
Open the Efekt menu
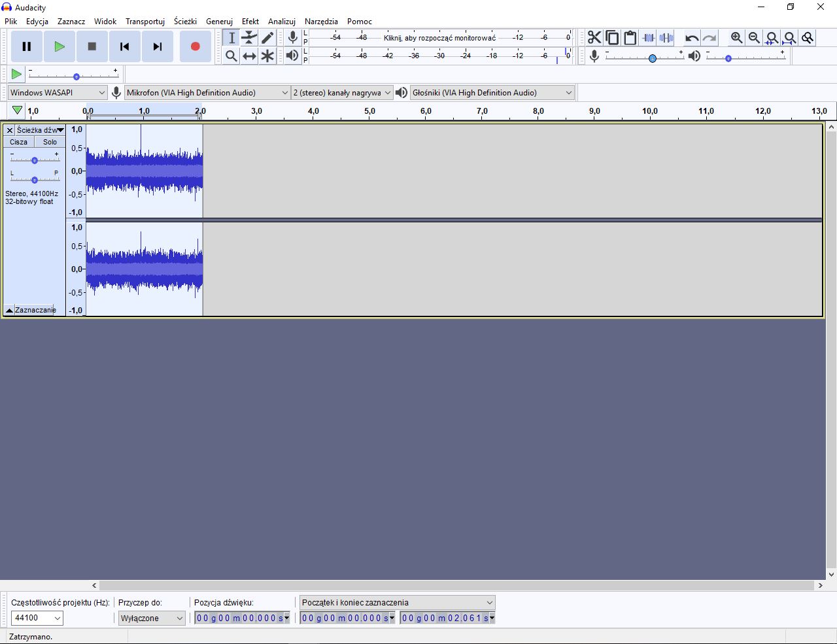[250, 21]
